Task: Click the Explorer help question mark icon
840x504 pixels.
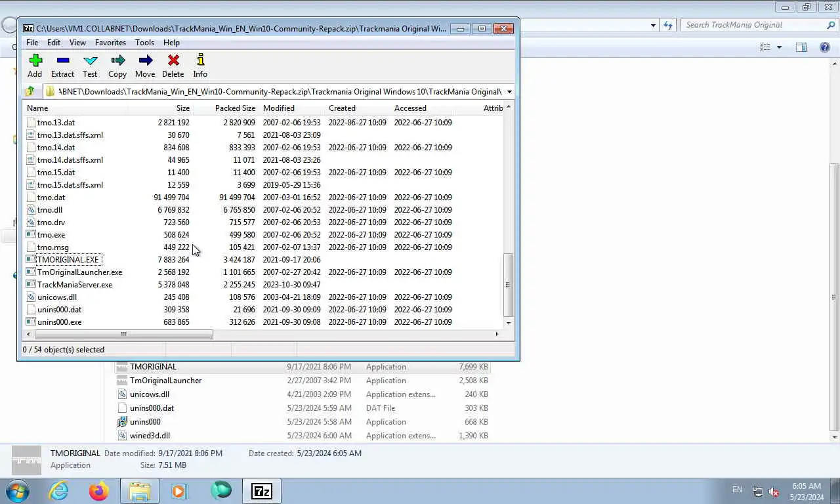Action: [825, 47]
